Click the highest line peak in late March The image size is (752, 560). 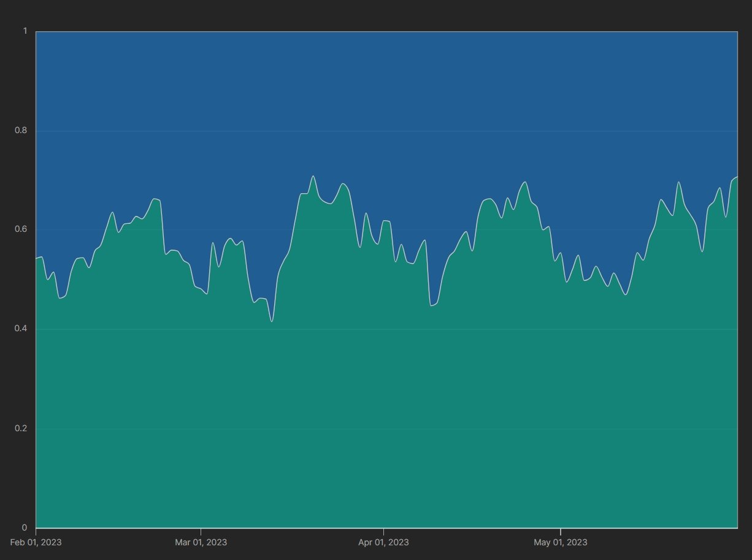pyautogui.click(x=313, y=176)
